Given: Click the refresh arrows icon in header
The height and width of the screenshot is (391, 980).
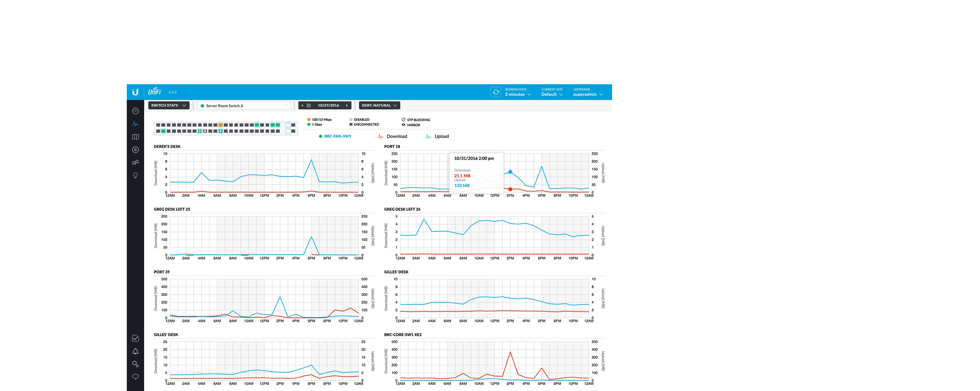Looking at the screenshot, I should [x=495, y=92].
